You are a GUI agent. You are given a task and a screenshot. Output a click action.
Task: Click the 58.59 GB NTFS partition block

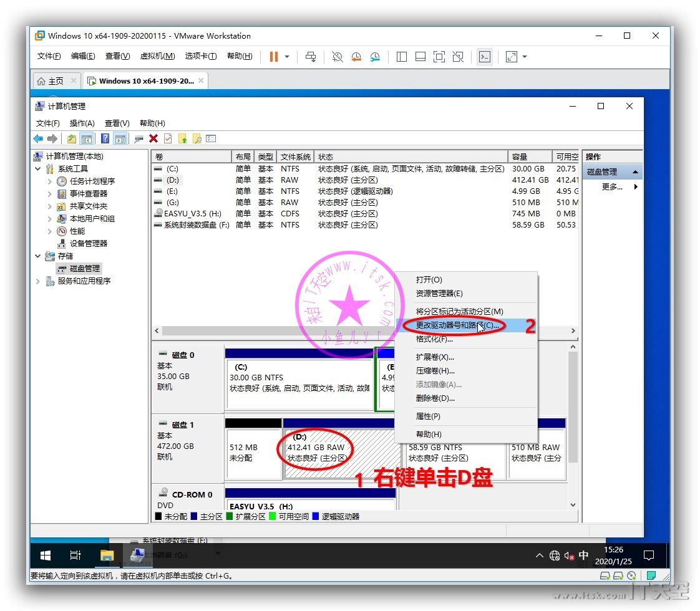455,461
